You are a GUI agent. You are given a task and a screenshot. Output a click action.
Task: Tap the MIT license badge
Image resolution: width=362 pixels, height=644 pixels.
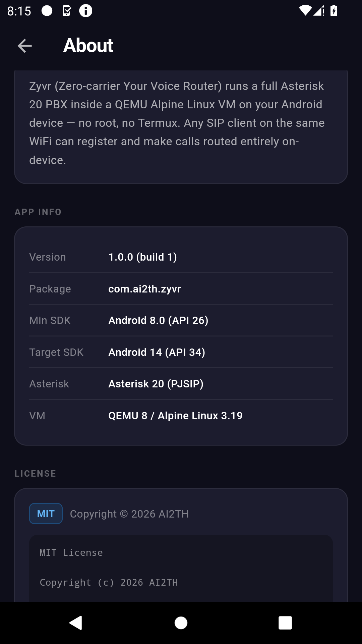(x=46, y=514)
